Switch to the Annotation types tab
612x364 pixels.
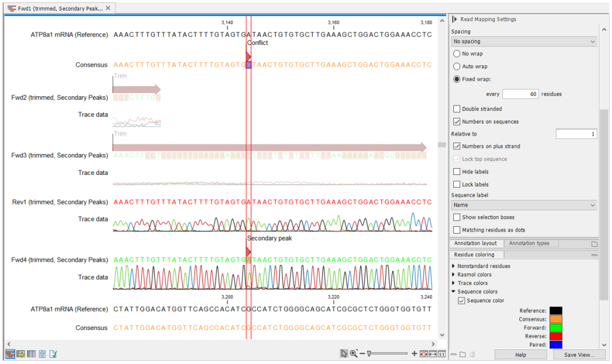pos(529,243)
